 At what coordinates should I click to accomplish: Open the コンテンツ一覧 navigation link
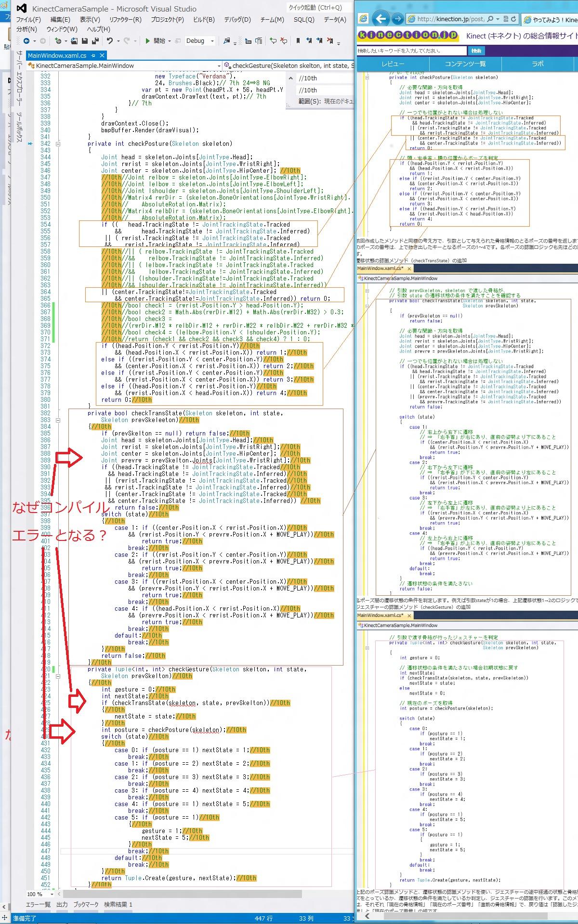tap(465, 64)
